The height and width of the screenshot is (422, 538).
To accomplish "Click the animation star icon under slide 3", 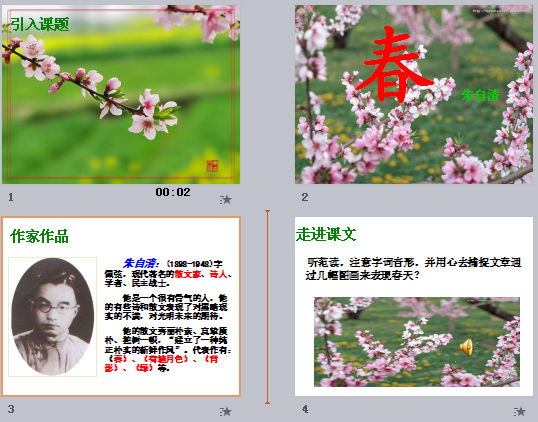I will coord(226,411).
